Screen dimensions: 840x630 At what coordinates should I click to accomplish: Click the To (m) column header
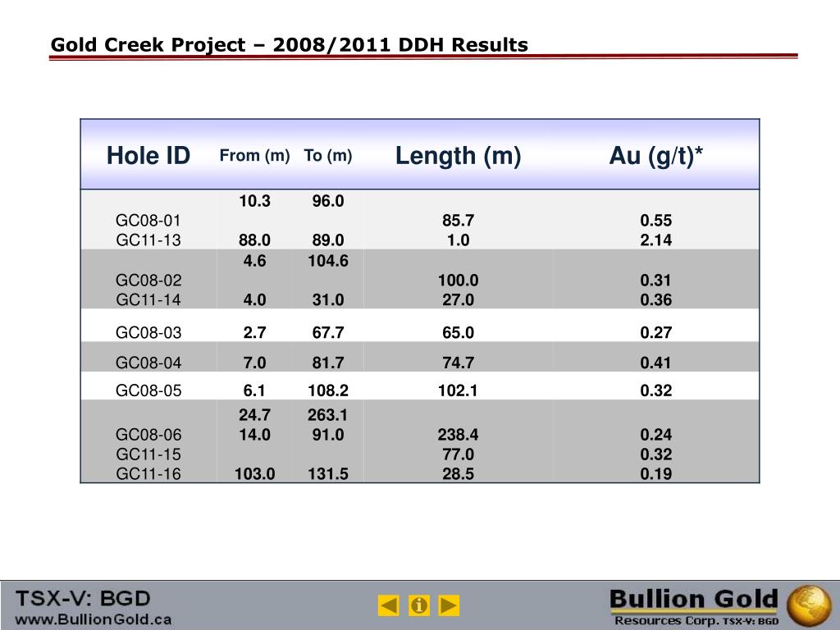(x=328, y=155)
